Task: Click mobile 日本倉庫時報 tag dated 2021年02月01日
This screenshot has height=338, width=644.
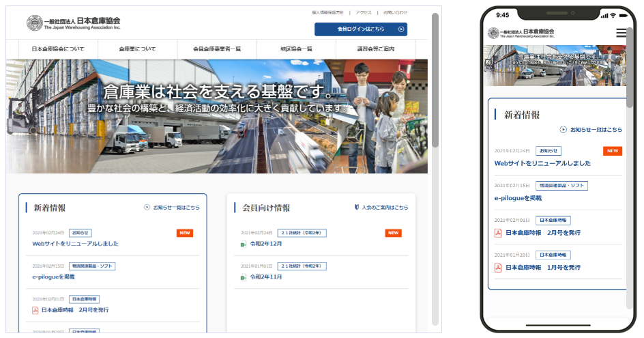Action: [553, 221]
